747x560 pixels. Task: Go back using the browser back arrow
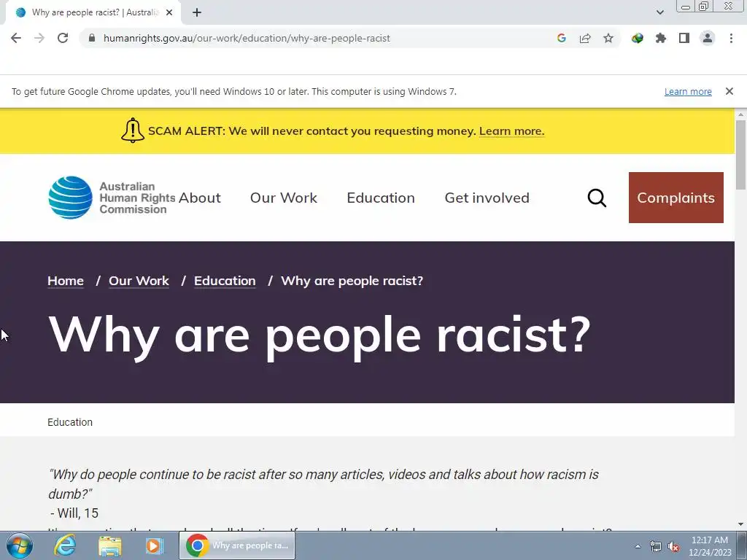point(16,38)
